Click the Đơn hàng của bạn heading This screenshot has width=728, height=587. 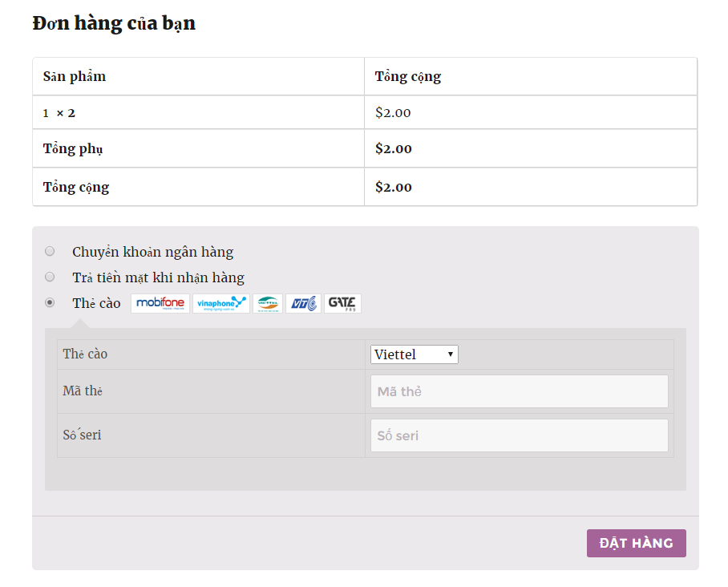114,23
